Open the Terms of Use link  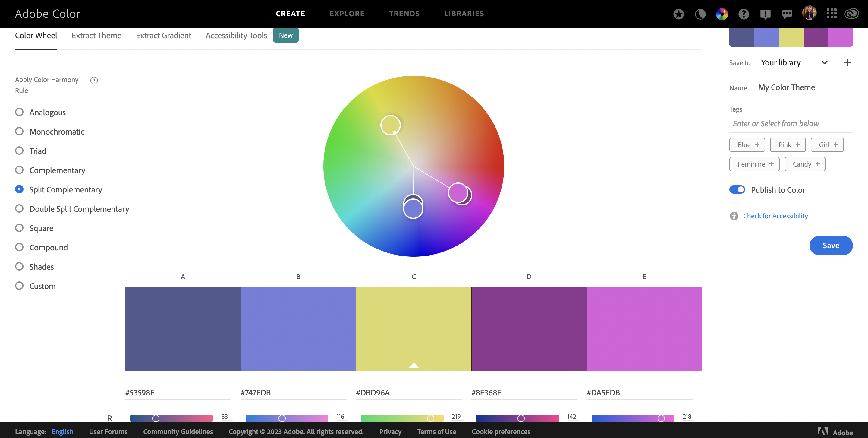436,432
